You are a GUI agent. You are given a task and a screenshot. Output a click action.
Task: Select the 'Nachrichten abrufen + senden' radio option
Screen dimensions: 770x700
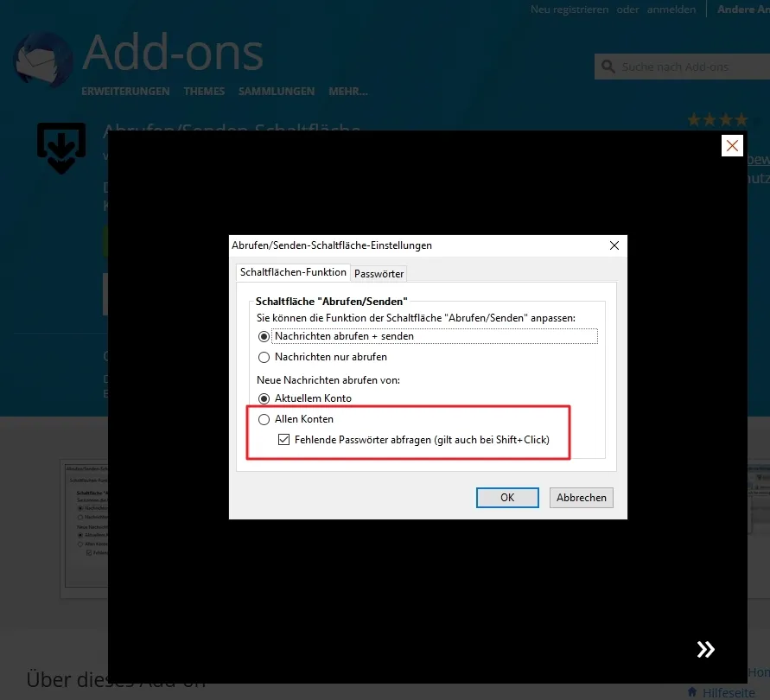(x=264, y=336)
